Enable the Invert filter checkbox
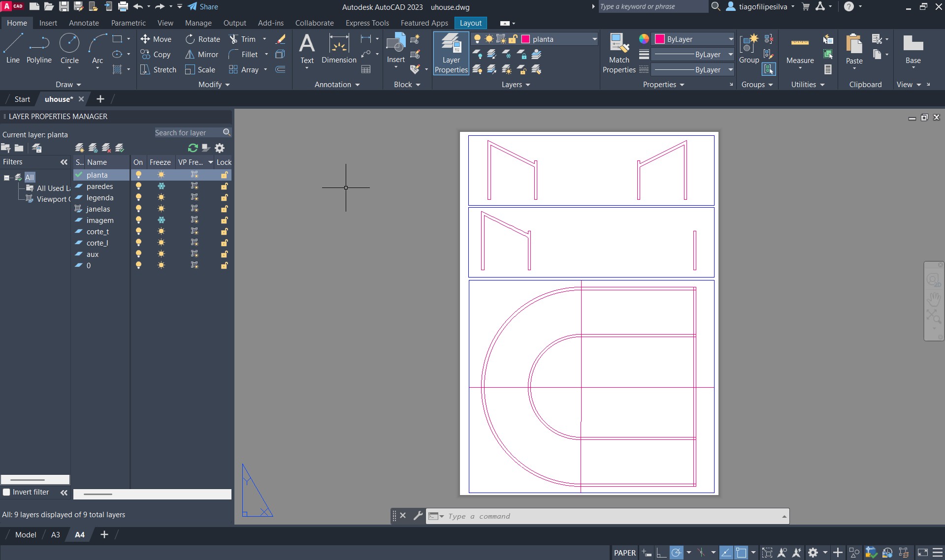The width and height of the screenshot is (945, 560). click(6, 492)
